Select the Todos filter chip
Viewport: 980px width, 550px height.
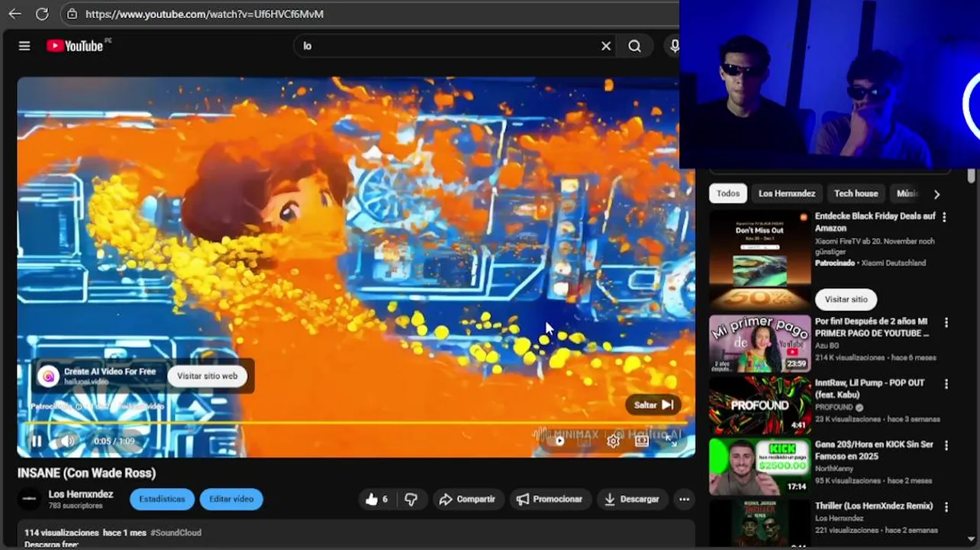pyautogui.click(x=728, y=193)
